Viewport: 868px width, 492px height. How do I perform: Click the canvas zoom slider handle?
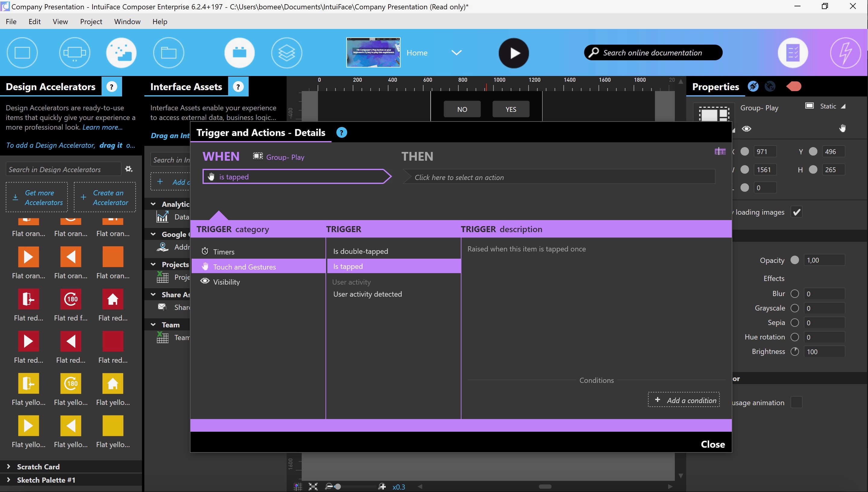[x=338, y=487]
